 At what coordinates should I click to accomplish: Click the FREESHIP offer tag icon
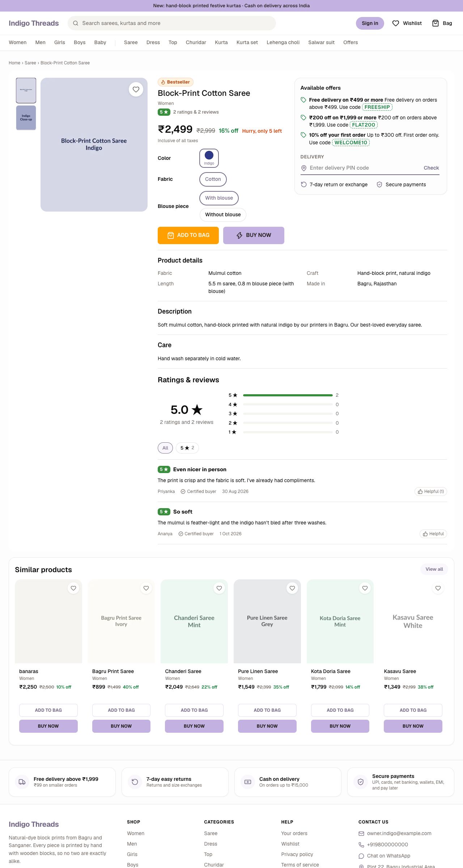pos(303,100)
